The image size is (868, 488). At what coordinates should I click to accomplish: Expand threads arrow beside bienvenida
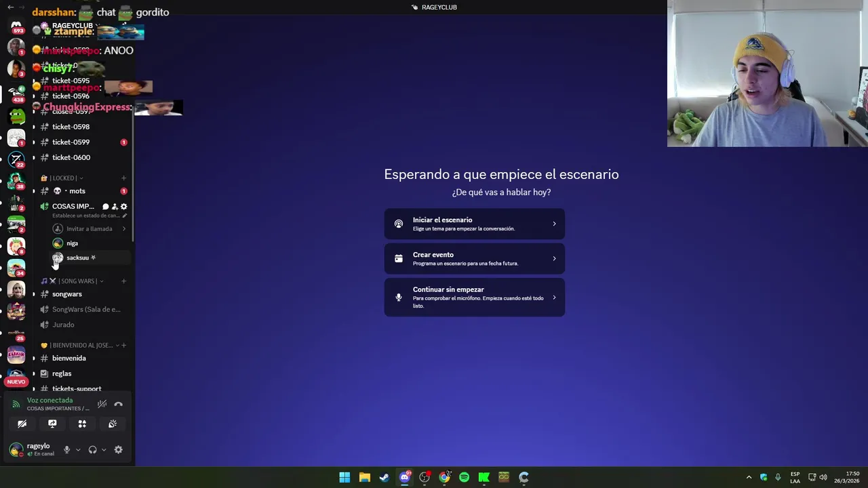34,359
